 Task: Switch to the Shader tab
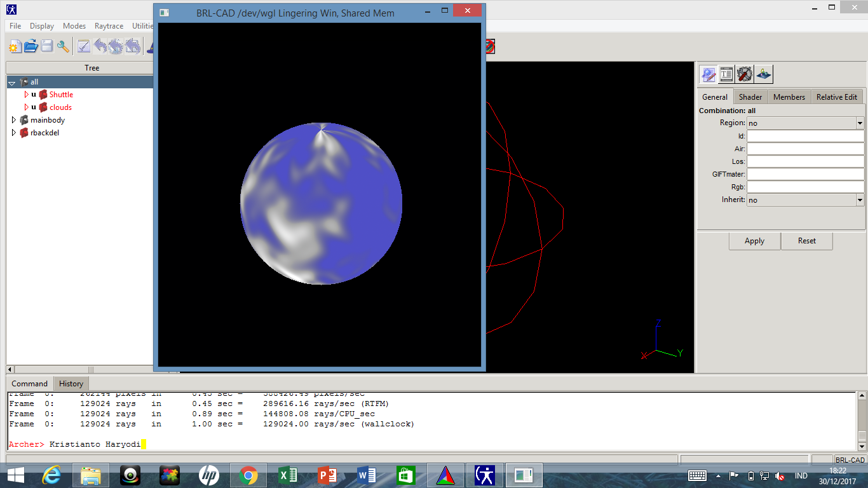point(750,97)
